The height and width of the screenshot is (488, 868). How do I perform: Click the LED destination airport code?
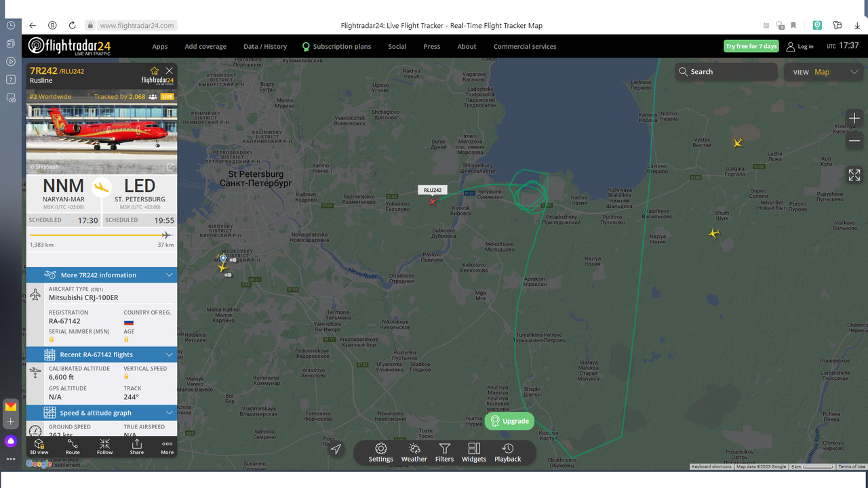coord(140,186)
